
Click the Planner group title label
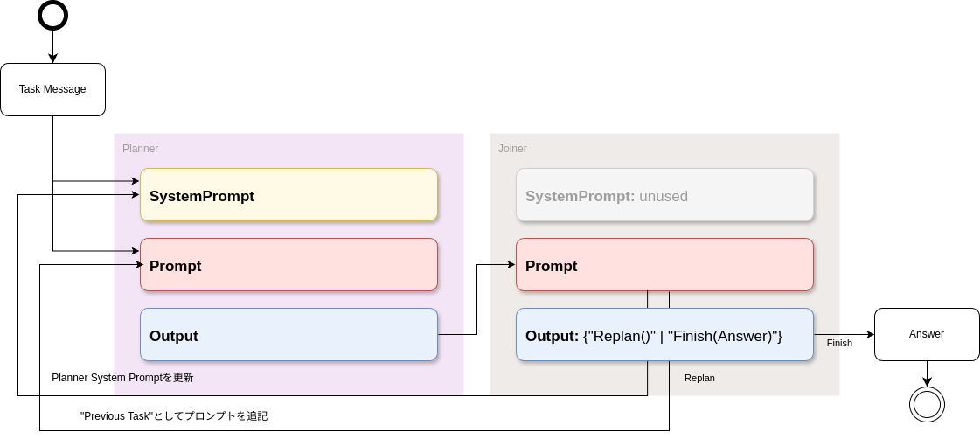140,149
